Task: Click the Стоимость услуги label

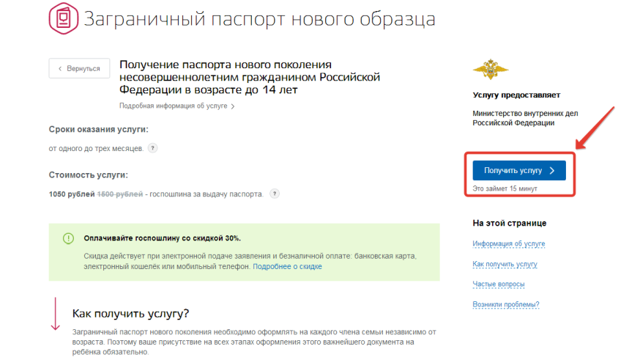Action: (88, 175)
